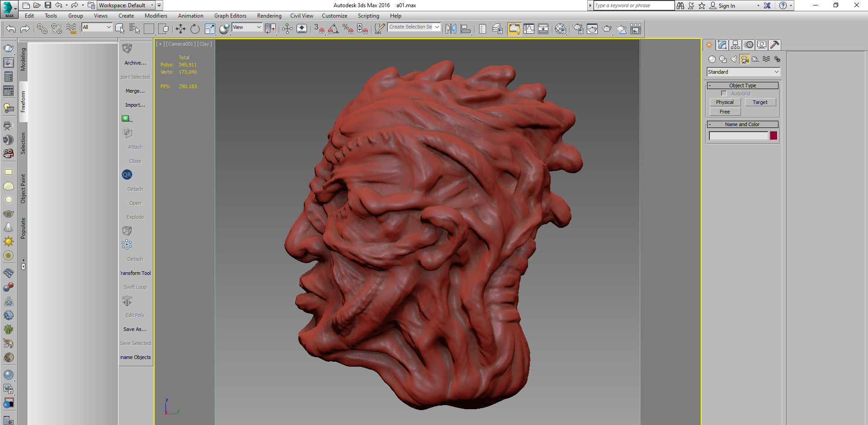This screenshot has height=425, width=868.
Task: Click the Mirror tool icon
Action: [451, 29]
